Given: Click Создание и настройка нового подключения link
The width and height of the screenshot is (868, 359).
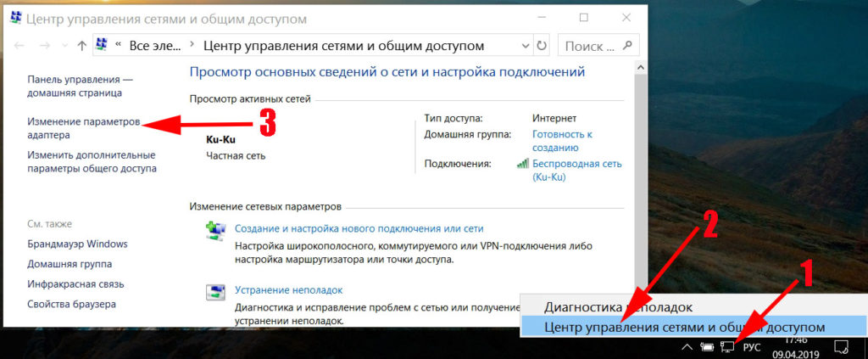Looking at the screenshot, I should (x=359, y=228).
